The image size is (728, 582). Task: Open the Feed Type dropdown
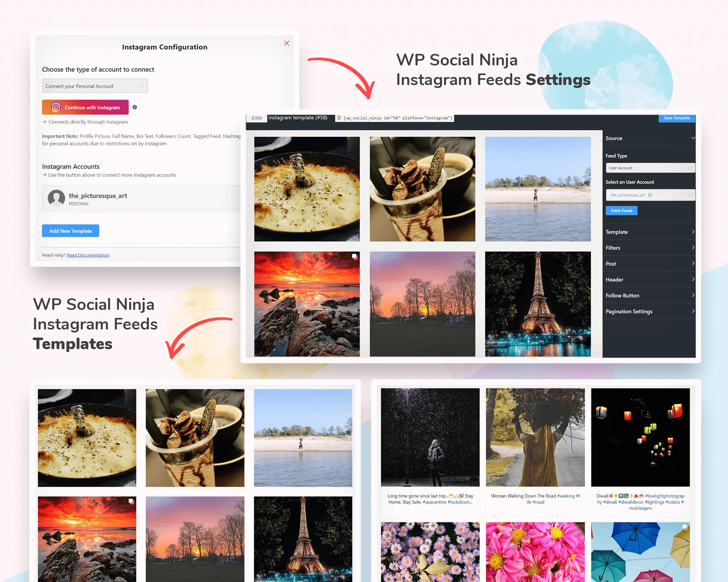coord(650,168)
